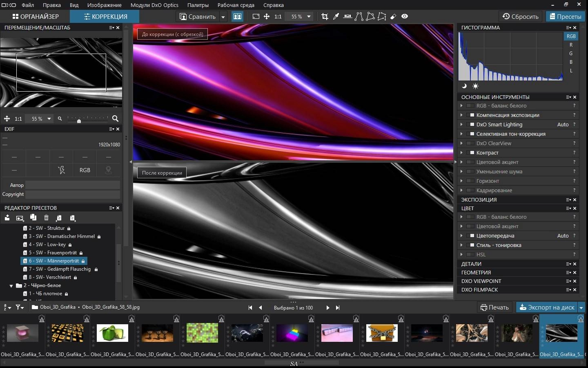The width and height of the screenshot is (588, 368).
Task: Click the Сбросить reset button
Action: click(x=521, y=16)
